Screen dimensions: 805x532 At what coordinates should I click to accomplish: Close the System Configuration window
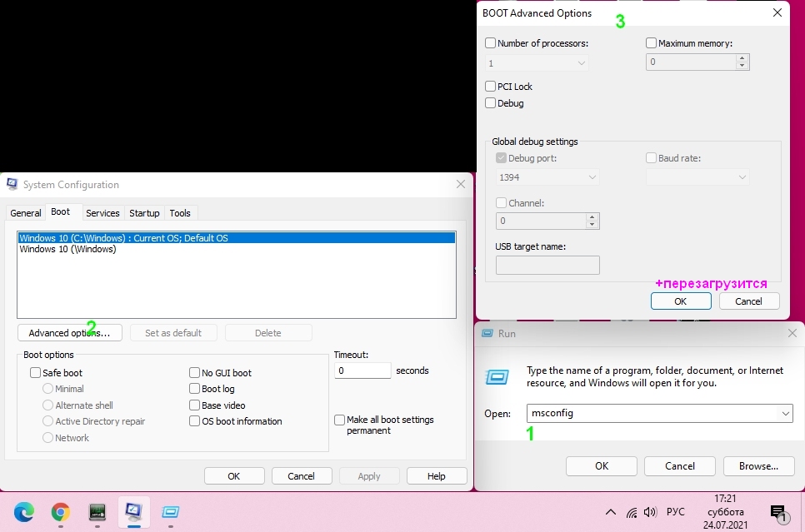461,184
